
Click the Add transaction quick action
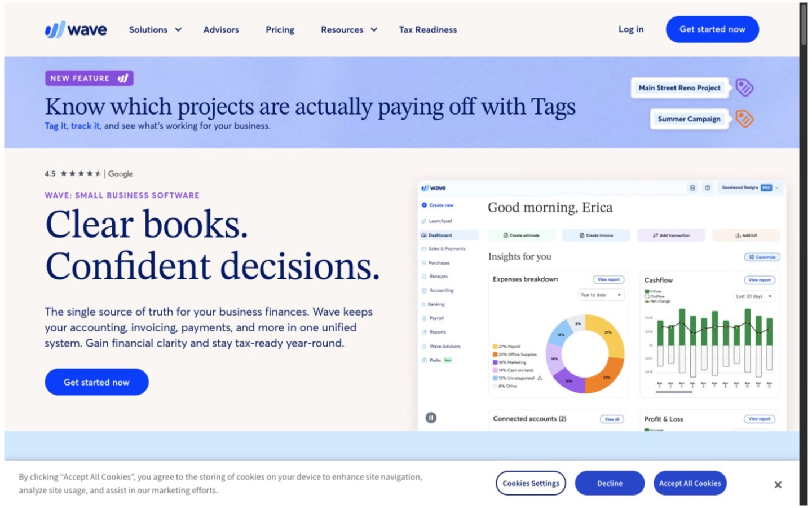(671, 235)
